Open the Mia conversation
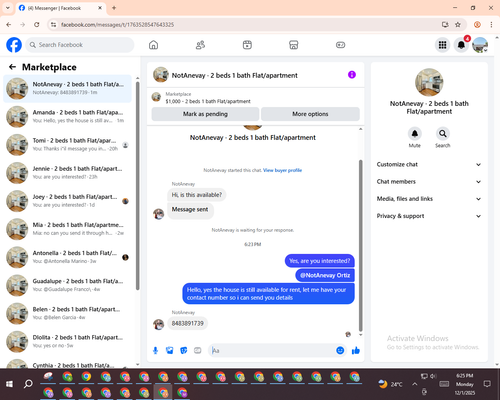The image size is (500, 400). pos(67,229)
